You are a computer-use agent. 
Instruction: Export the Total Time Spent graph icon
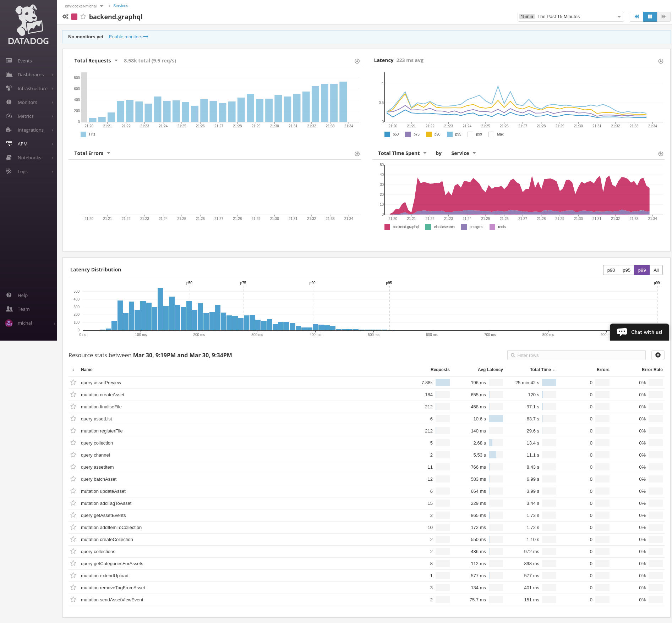(661, 154)
